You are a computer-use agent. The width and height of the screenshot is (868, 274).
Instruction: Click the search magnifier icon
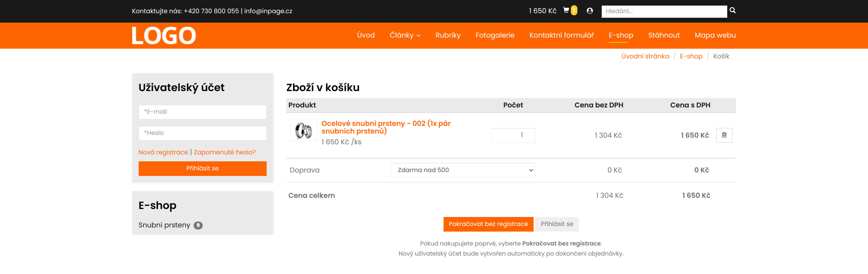click(732, 10)
